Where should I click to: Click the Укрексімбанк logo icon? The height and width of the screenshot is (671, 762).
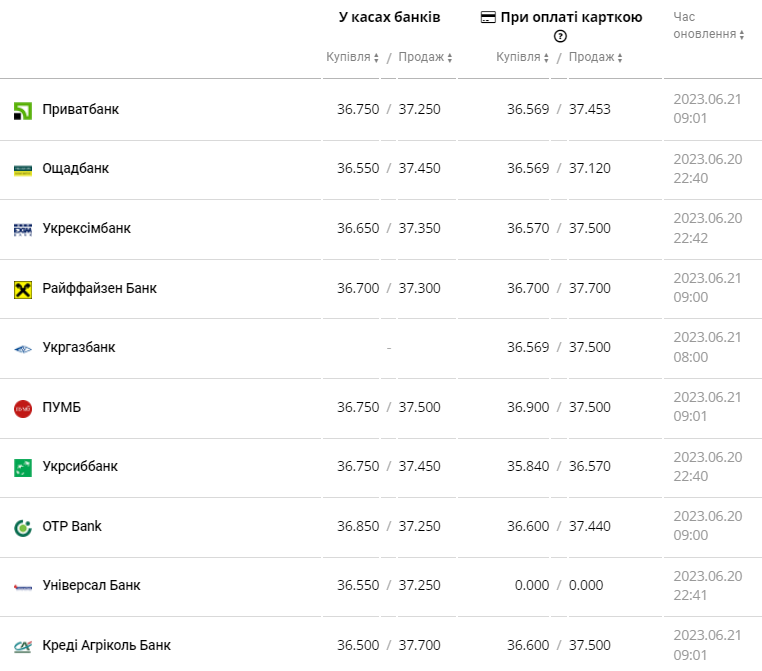click(23, 230)
